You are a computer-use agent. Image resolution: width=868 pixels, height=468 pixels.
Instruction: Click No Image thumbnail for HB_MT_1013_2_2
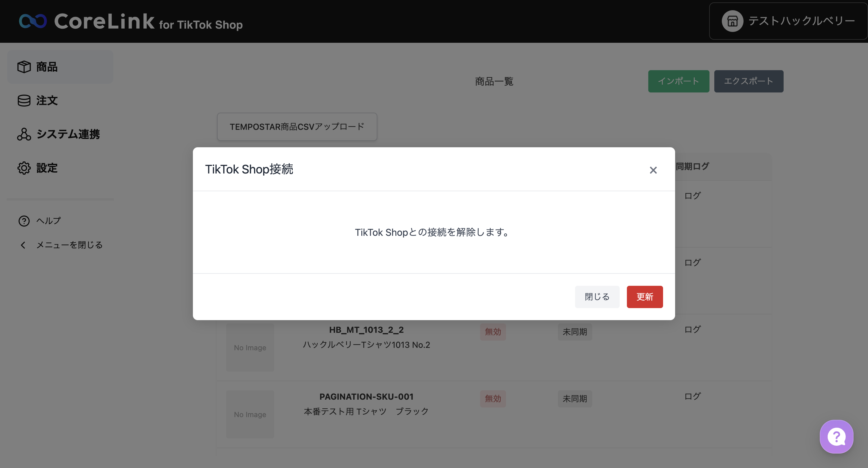[x=250, y=348]
